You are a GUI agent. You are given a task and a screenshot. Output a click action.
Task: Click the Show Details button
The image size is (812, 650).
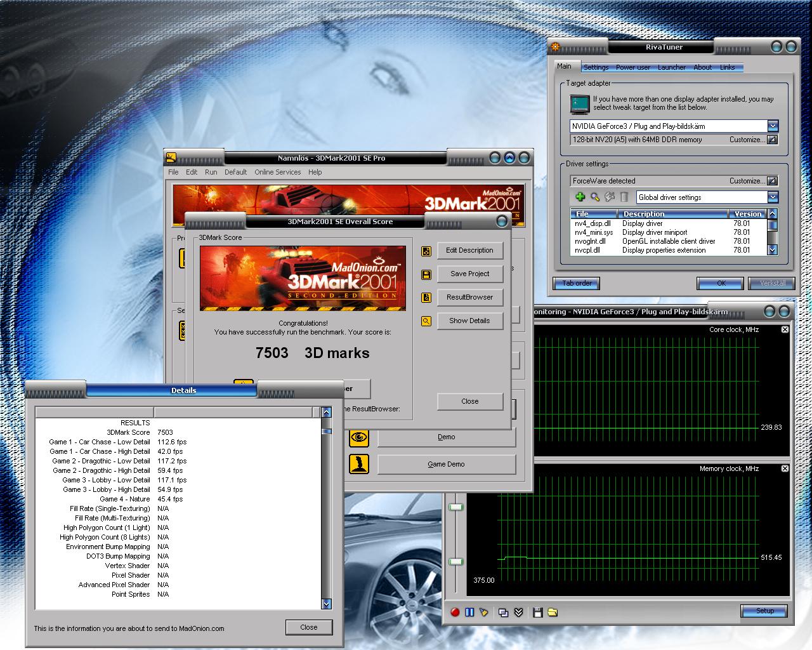[469, 321]
